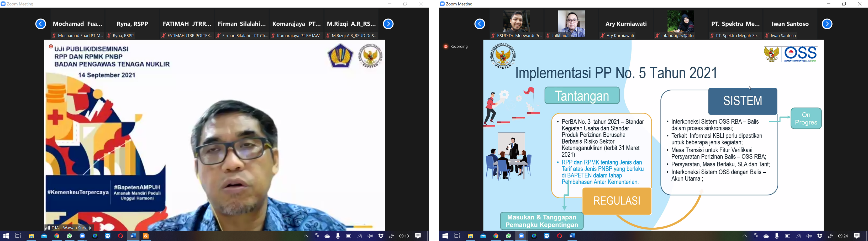The width and height of the screenshot is (868, 241).
Task: Open Wi-Fi network icon in the 09:13 tray
Action: [x=360, y=236]
